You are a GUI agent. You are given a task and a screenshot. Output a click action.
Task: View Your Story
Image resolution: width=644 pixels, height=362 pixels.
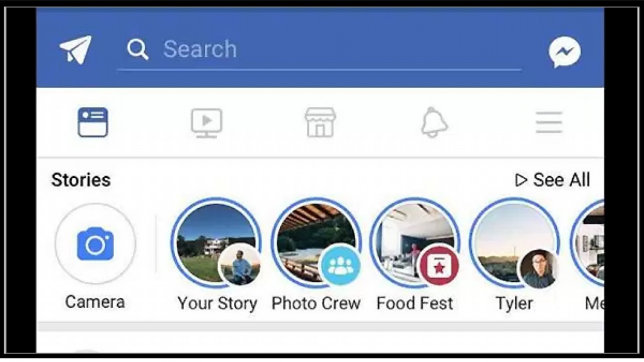tap(217, 244)
